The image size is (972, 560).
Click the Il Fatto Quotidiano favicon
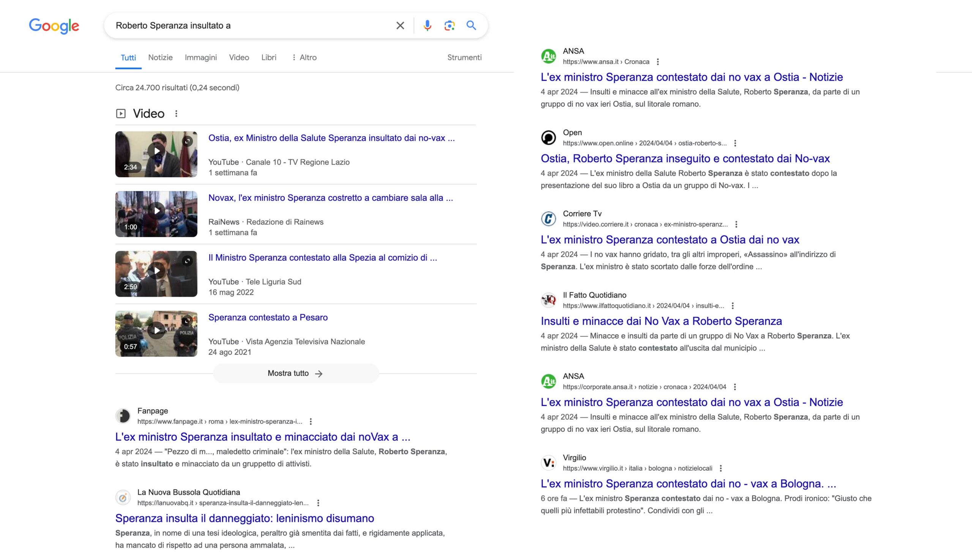pos(548,300)
